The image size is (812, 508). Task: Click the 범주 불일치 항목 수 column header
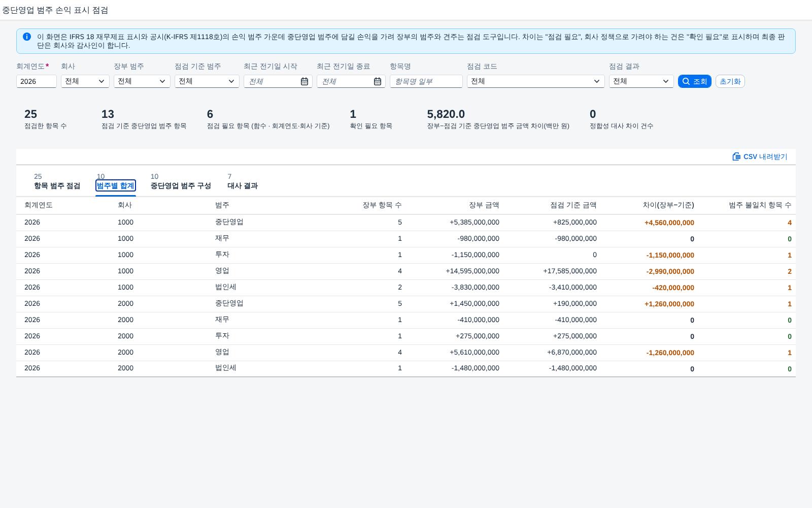[760, 205]
